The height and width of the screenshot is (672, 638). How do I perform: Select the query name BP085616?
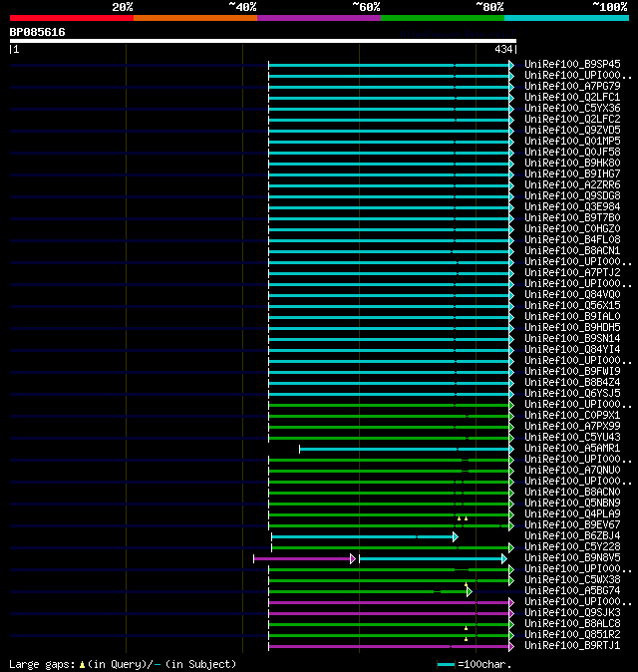[x=37, y=33]
